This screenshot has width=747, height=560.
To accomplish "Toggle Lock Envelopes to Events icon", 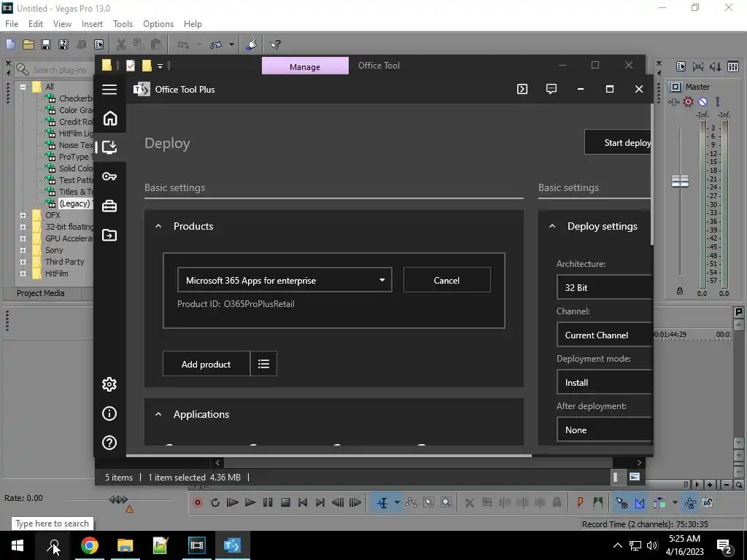I will point(690,503).
